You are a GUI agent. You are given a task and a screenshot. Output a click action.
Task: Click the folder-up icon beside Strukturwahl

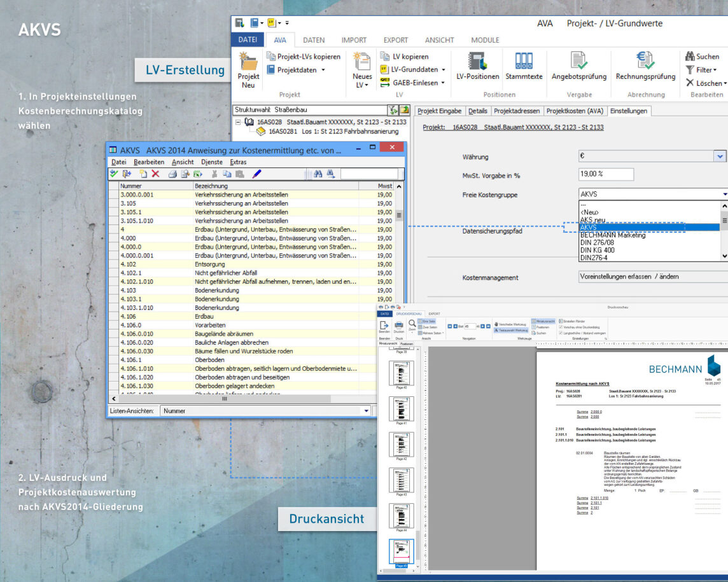(404, 110)
